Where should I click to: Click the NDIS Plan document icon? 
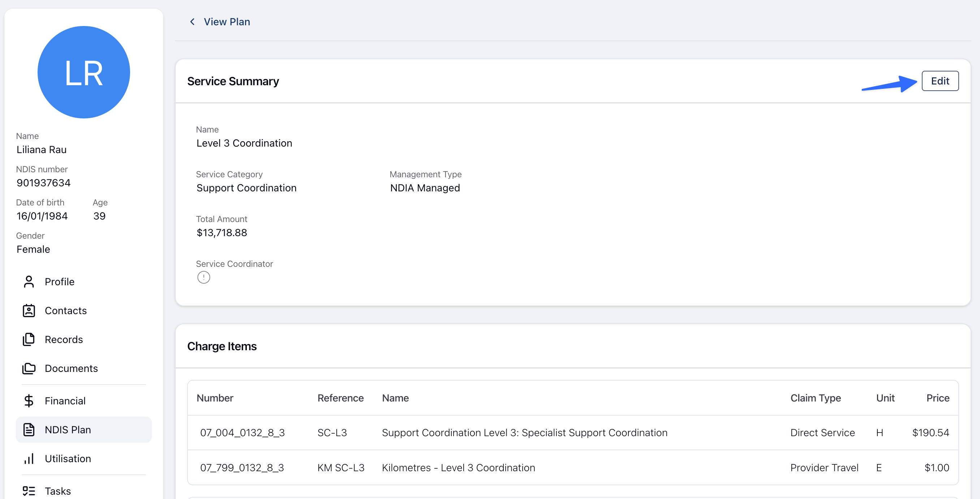tap(29, 429)
